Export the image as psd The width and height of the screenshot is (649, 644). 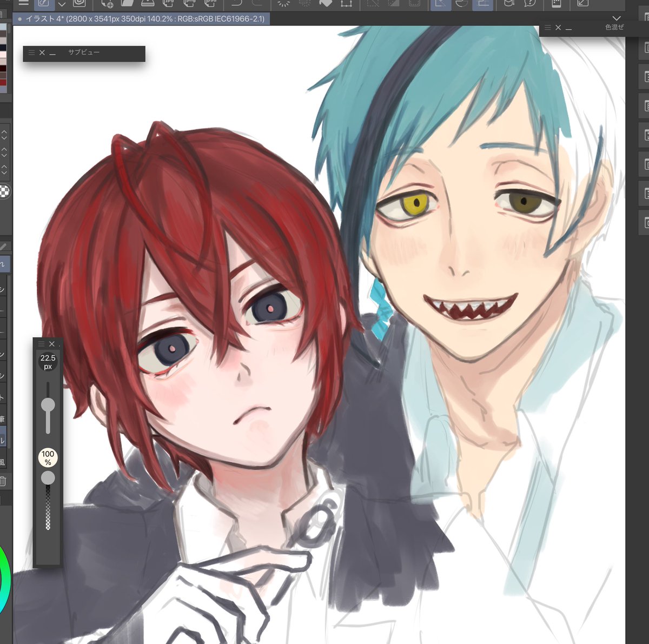tap(210, 3)
